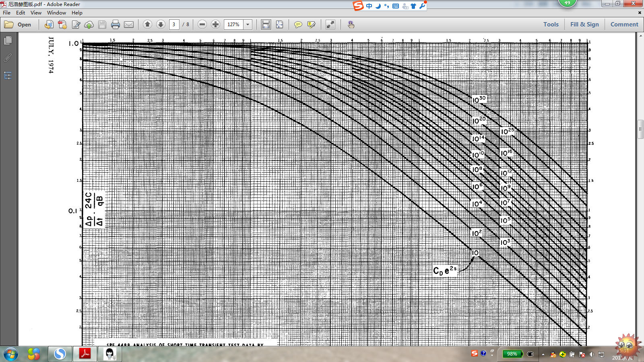Open the zoom level dropdown arrow
Viewport: 644px width, 362px height.
[x=248, y=25]
